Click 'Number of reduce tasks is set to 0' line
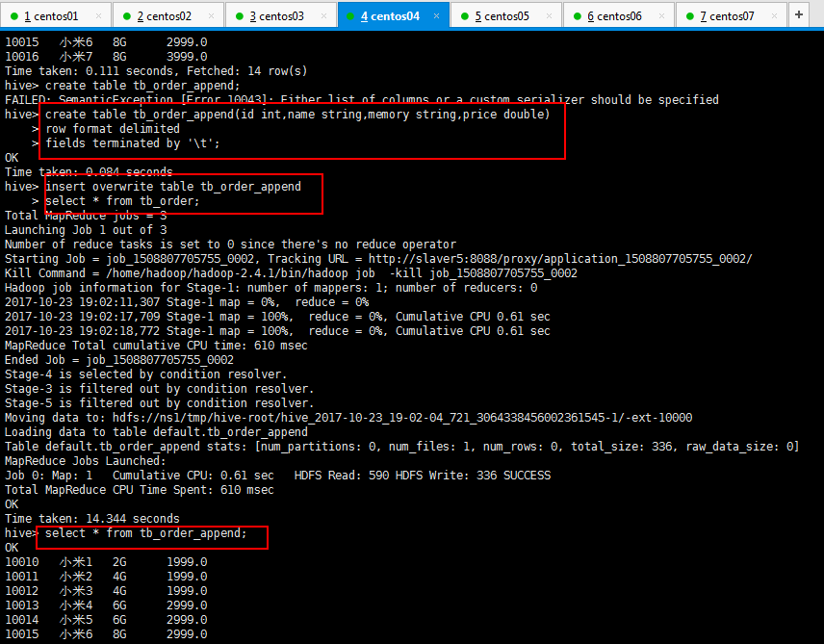 (x=230, y=245)
